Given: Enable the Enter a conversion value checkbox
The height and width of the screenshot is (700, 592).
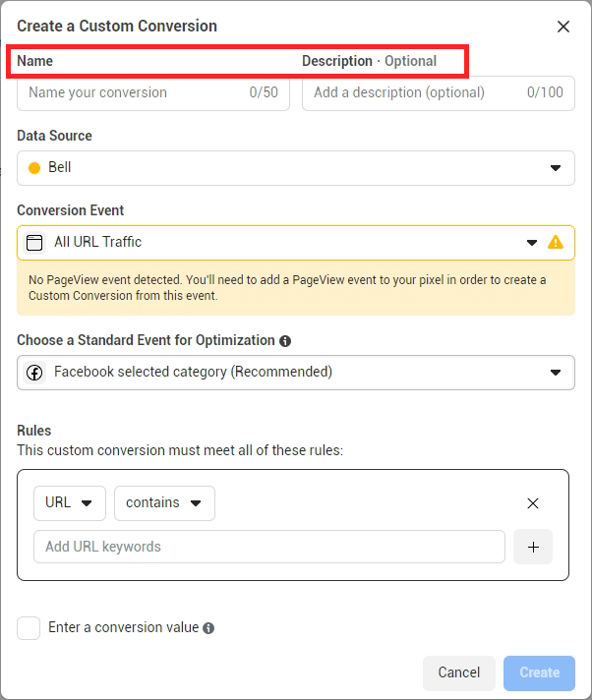Looking at the screenshot, I should coord(29,628).
